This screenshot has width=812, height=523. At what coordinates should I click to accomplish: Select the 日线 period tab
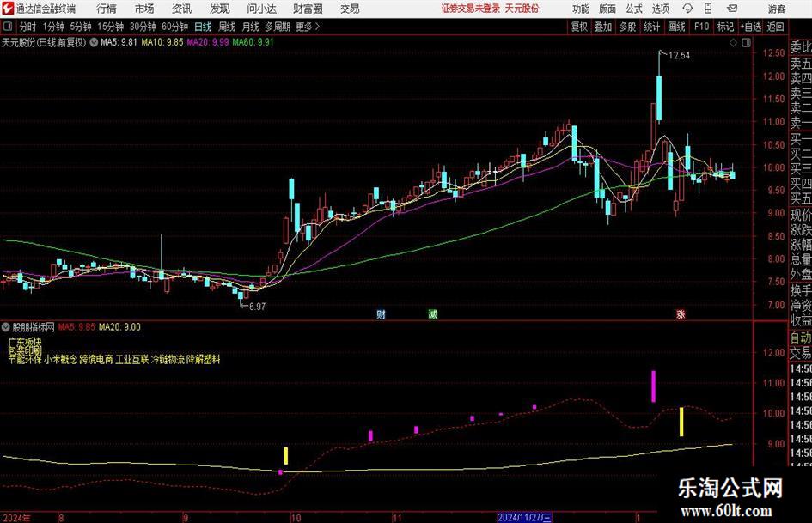[203, 27]
